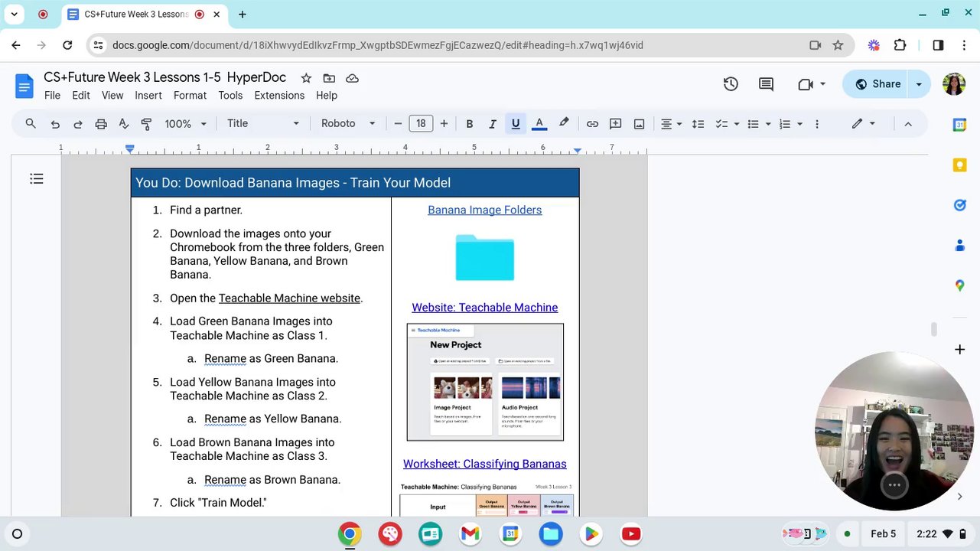Image resolution: width=980 pixels, height=551 pixels.
Task: Click the Share button
Action: [877, 84]
